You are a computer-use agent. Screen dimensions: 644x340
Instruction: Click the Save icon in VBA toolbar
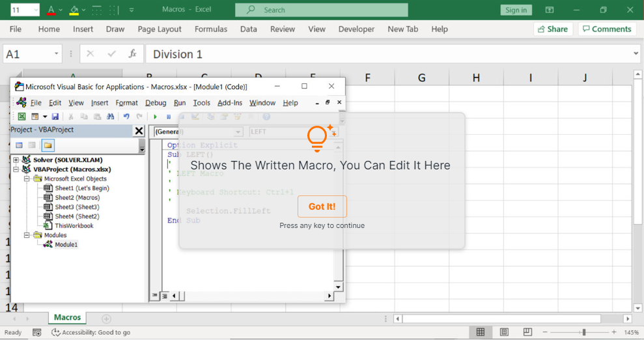click(55, 117)
